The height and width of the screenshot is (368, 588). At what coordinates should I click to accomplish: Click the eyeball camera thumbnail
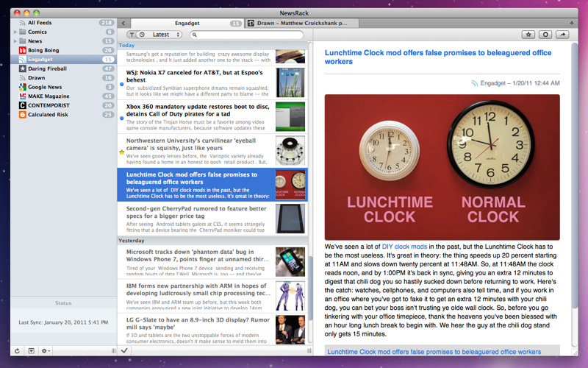point(290,151)
